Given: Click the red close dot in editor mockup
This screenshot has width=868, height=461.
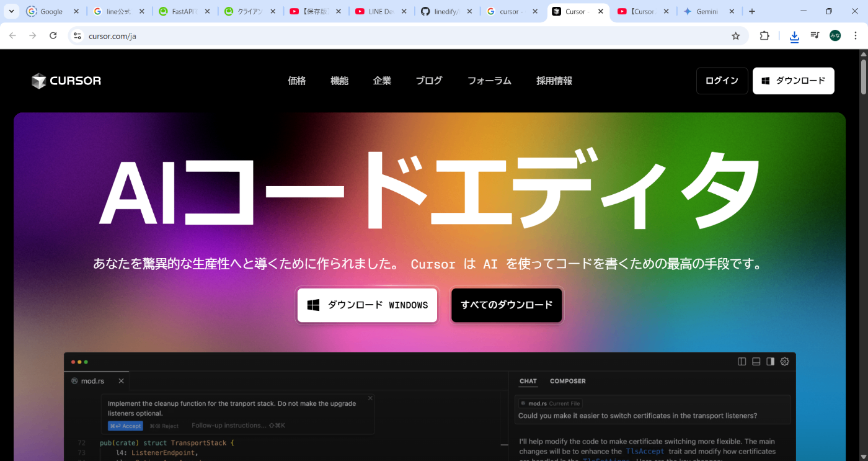Looking at the screenshot, I should click(73, 362).
